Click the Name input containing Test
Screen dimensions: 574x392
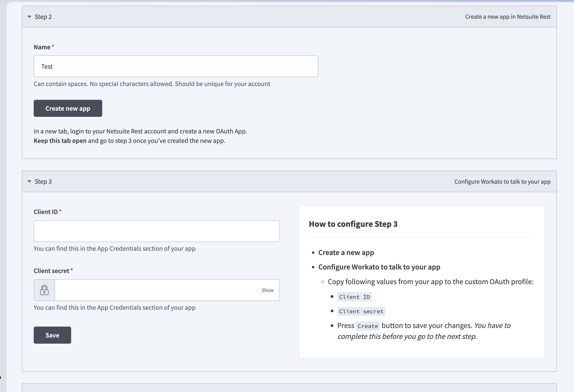tap(176, 66)
